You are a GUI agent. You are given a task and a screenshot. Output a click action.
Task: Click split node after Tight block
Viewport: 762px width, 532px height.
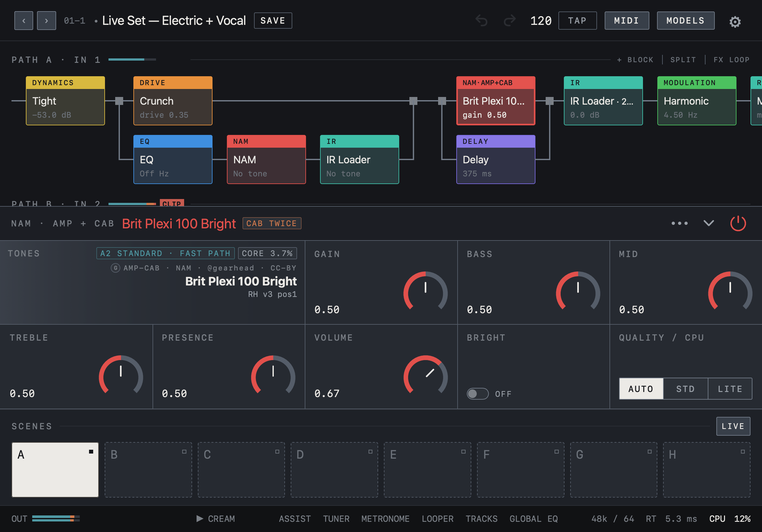pyautogui.click(x=119, y=101)
